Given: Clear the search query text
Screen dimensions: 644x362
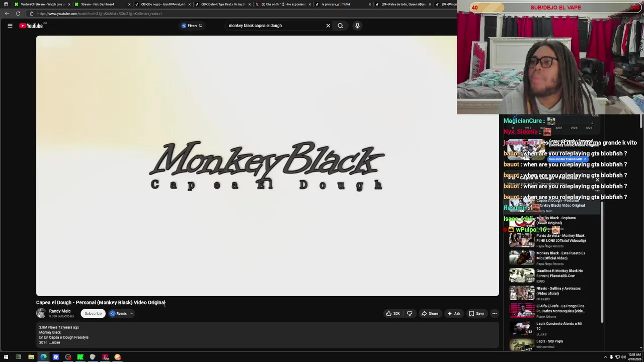Looking at the screenshot, I should coord(328,26).
